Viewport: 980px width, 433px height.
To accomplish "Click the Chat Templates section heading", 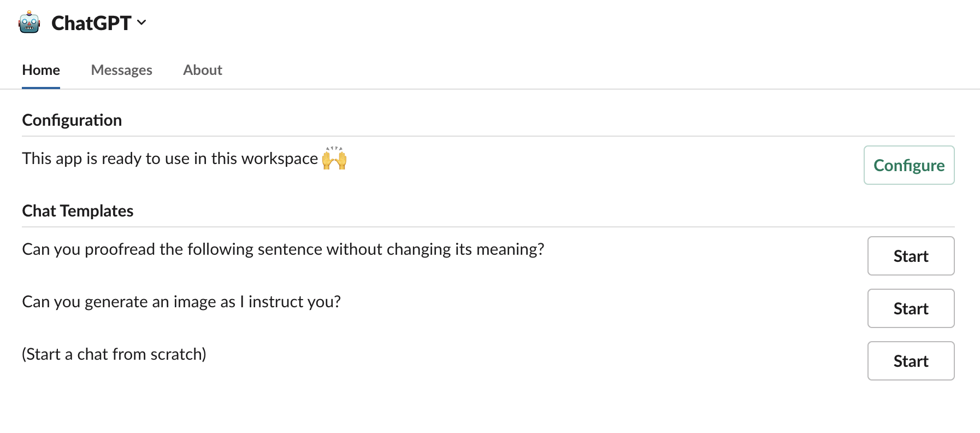I will click(78, 211).
